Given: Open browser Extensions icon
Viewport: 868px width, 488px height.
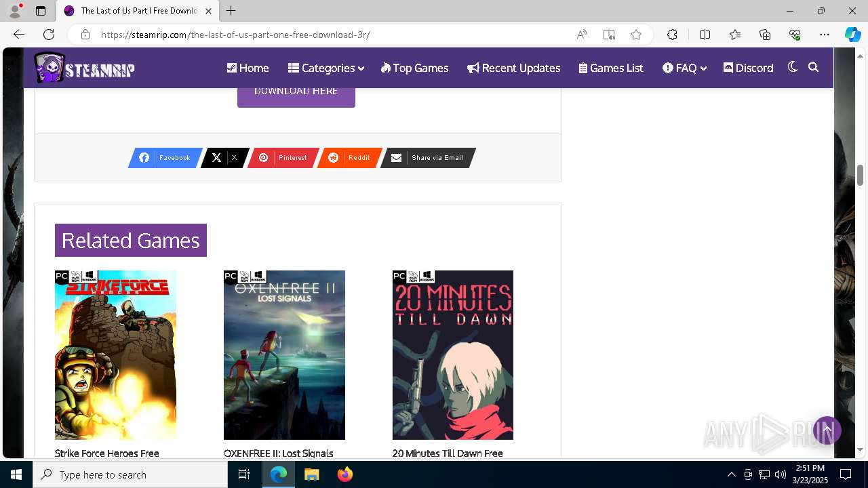Looking at the screenshot, I should [672, 35].
